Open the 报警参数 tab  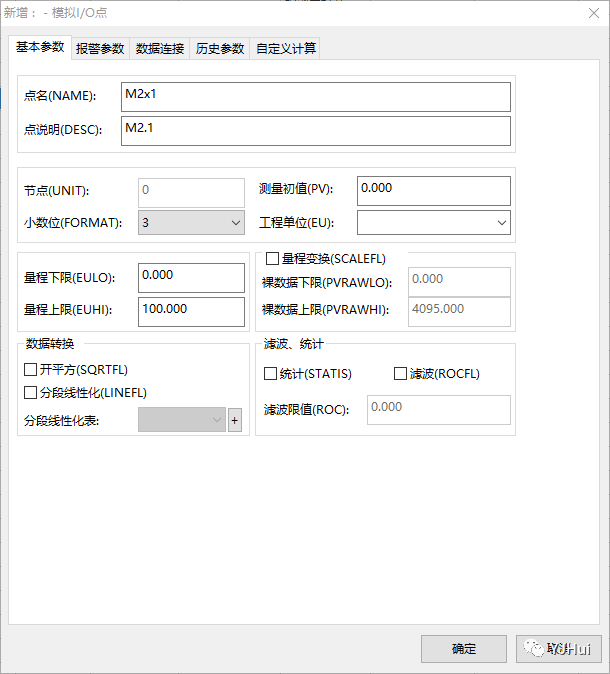point(100,49)
